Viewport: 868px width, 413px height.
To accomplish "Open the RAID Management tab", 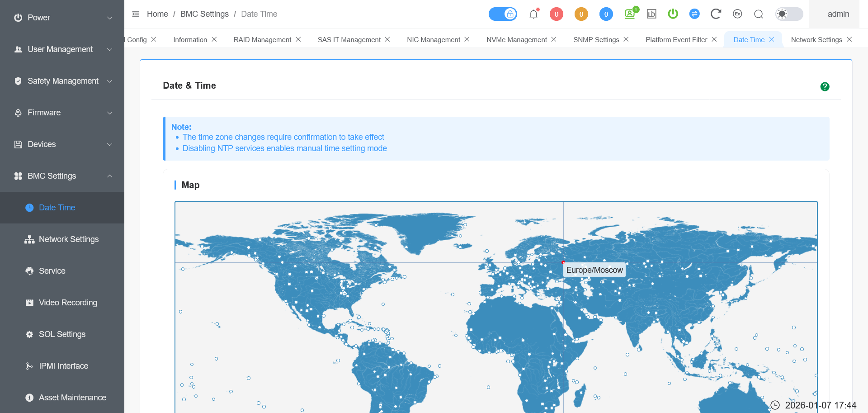I will pos(262,40).
